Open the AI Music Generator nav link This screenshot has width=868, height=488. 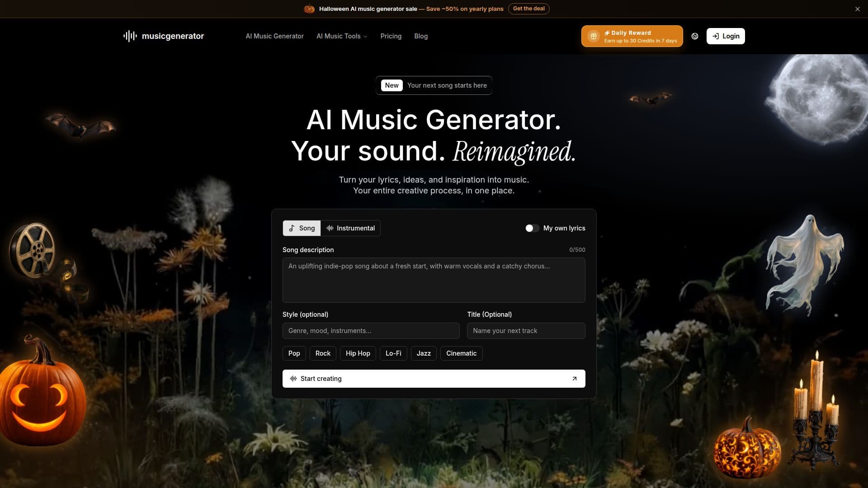274,36
